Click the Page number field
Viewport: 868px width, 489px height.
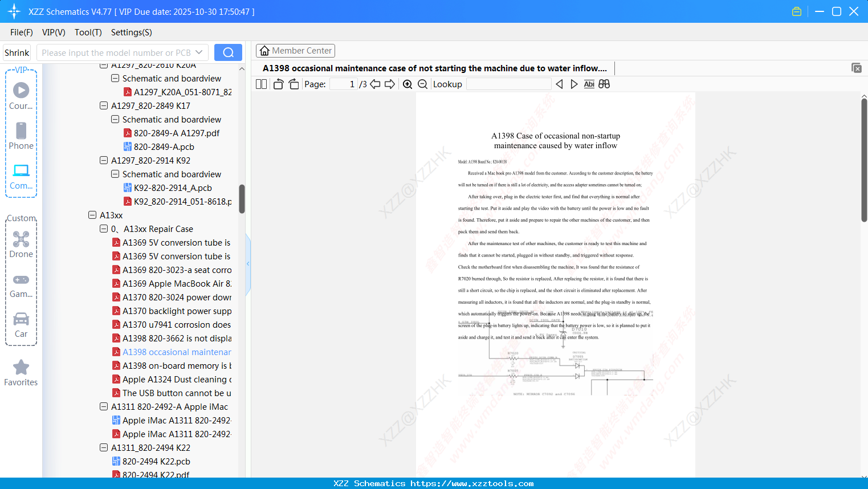(x=344, y=84)
